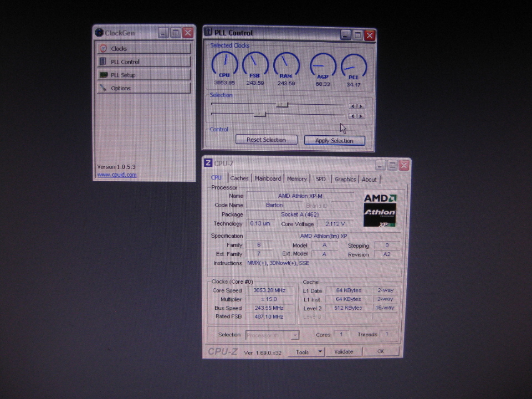
Task: Click Reset Selection button
Action: pyautogui.click(x=267, y=140)
